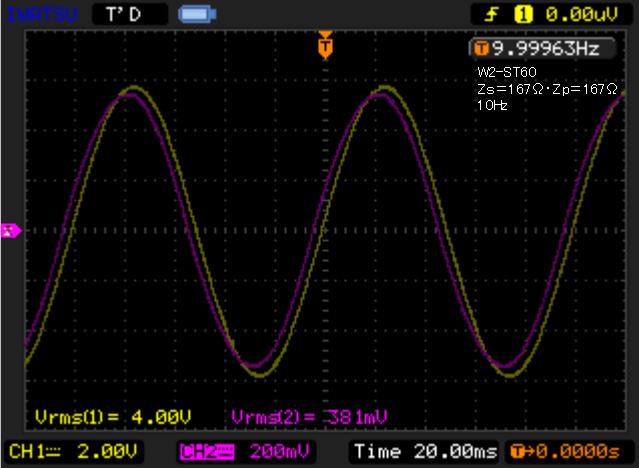Image resolution: width=639 pixels, height=468 pixels.
Task: Click the magenta channel 2 ground level marker
Action: tap(11, 231)
